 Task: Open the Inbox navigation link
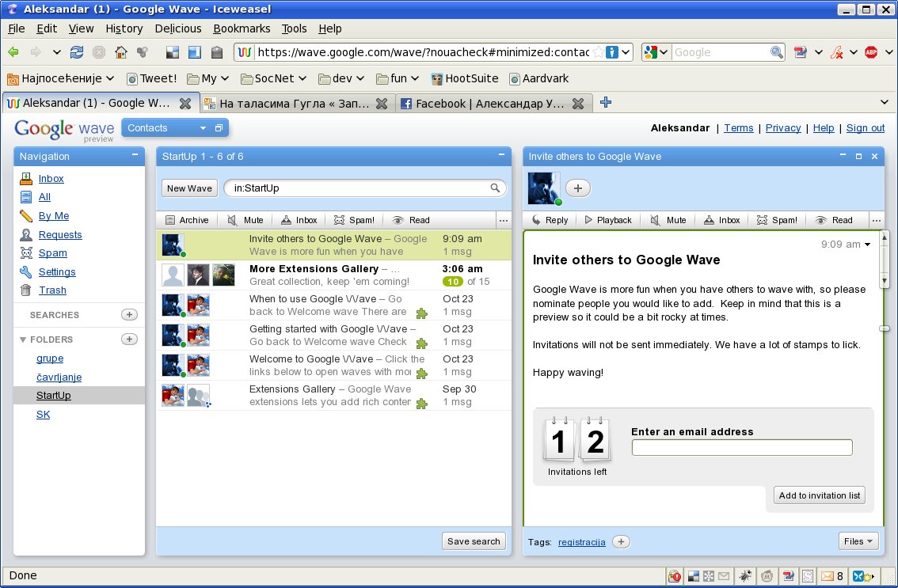pyautogui.click(x=51, y=179)
